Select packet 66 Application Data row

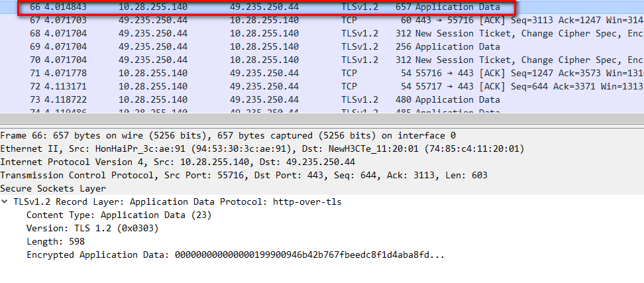coord(265,7)
